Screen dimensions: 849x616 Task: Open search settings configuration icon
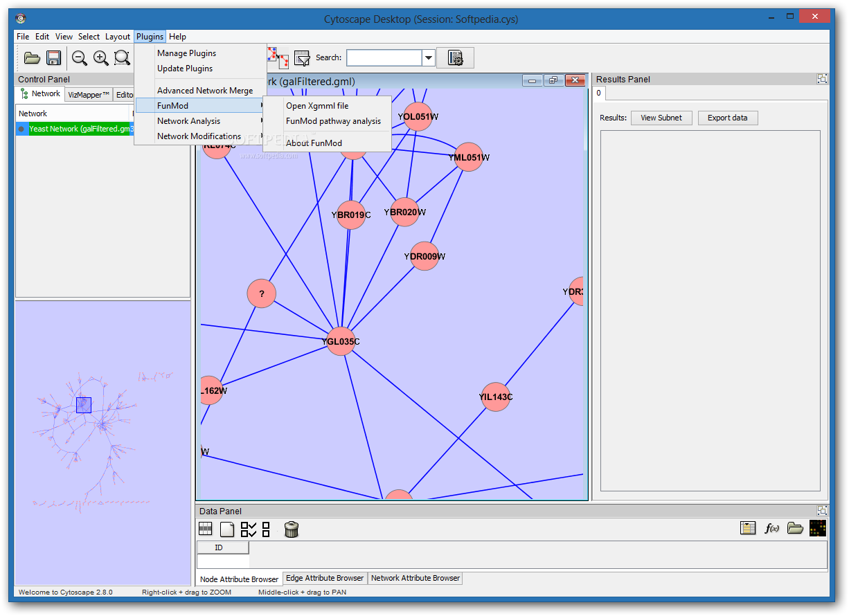tap(455, 58)
